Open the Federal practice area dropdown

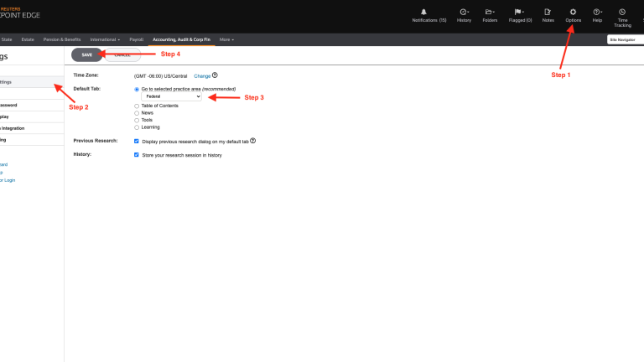pyautogui.click(x=171, y=96)
